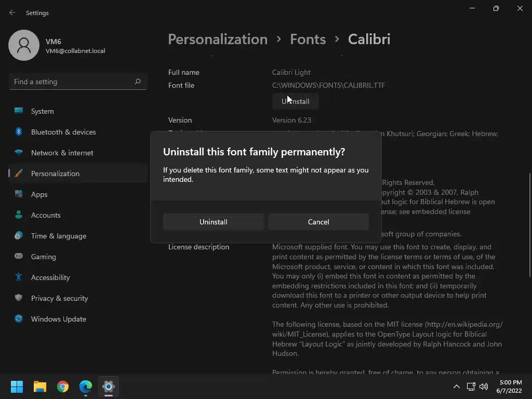Click the Windows Update sync icon
532x399 pixels.
[19, 319]
